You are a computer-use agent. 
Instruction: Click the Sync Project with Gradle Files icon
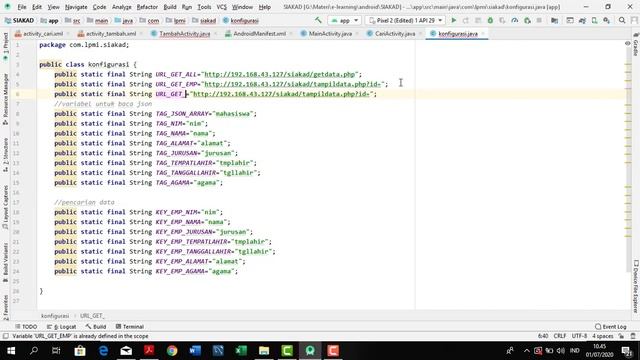582,20
